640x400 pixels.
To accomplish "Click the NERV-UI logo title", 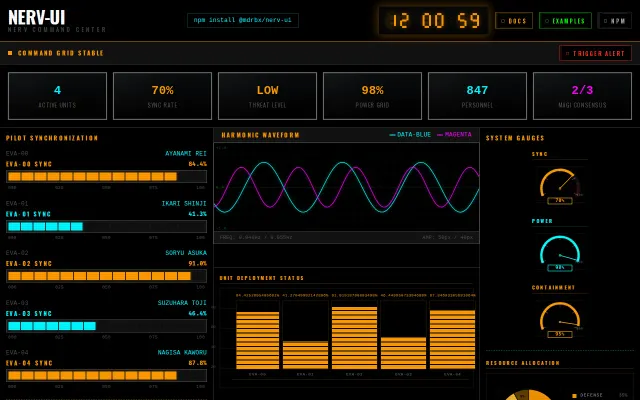I will (x=37, y=18).
